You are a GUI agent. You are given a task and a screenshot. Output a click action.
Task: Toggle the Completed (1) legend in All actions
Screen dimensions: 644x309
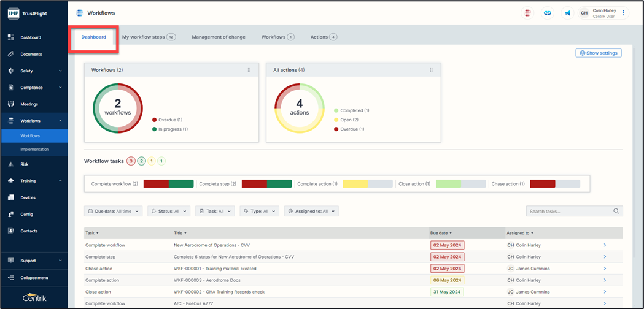[x=354, y=110]
